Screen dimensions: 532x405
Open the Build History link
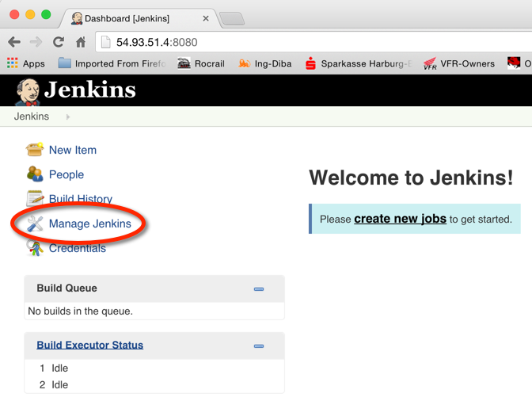pyautogui.click(x=81, y=199)
